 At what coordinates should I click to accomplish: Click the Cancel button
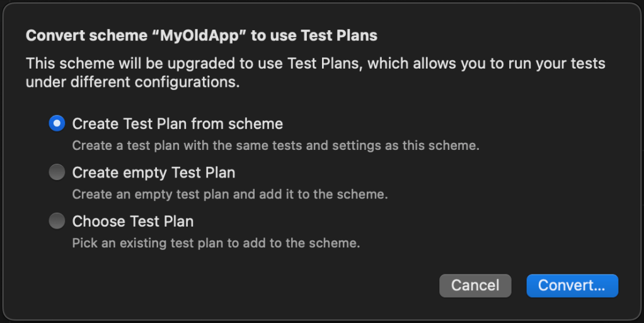(475, 285)
